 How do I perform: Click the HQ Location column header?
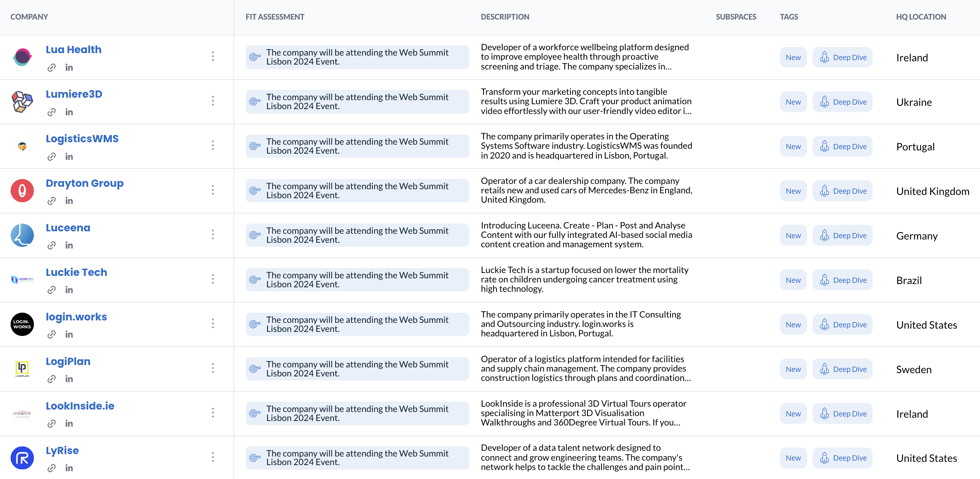921,17
